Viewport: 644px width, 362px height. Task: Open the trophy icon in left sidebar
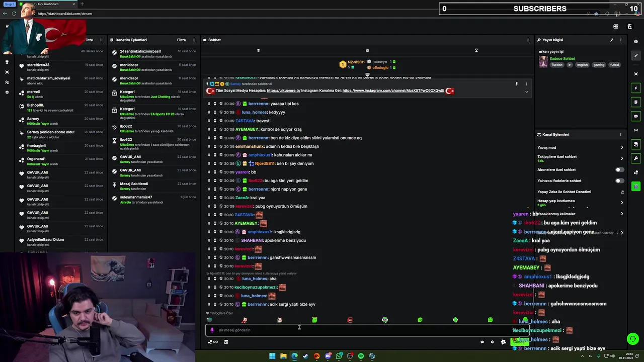(7, 62)
